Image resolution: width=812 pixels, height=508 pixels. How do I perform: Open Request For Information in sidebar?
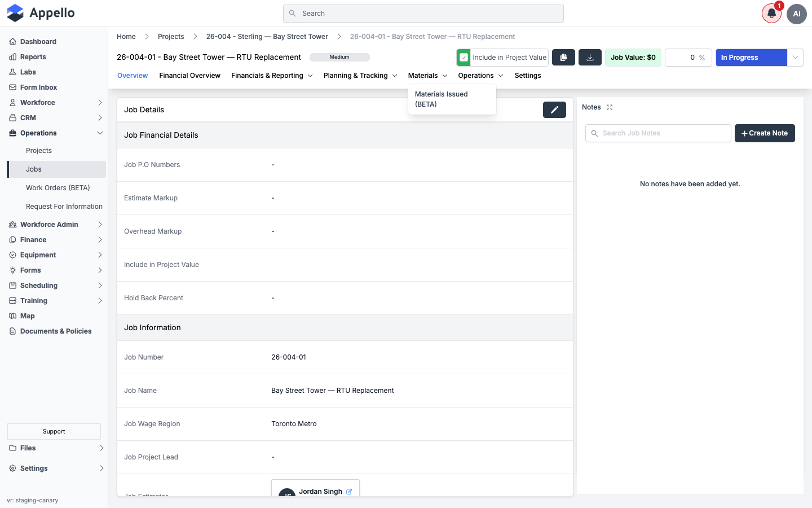(x=64, y=207)
